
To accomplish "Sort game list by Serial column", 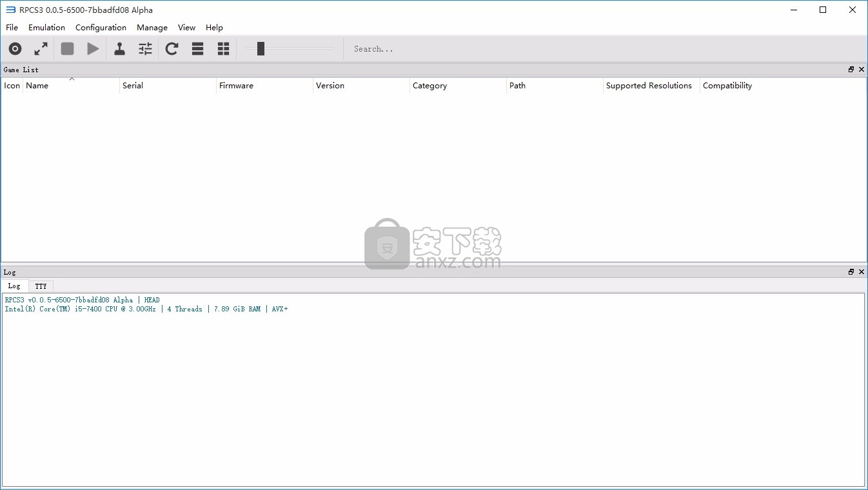I will 168,85.
